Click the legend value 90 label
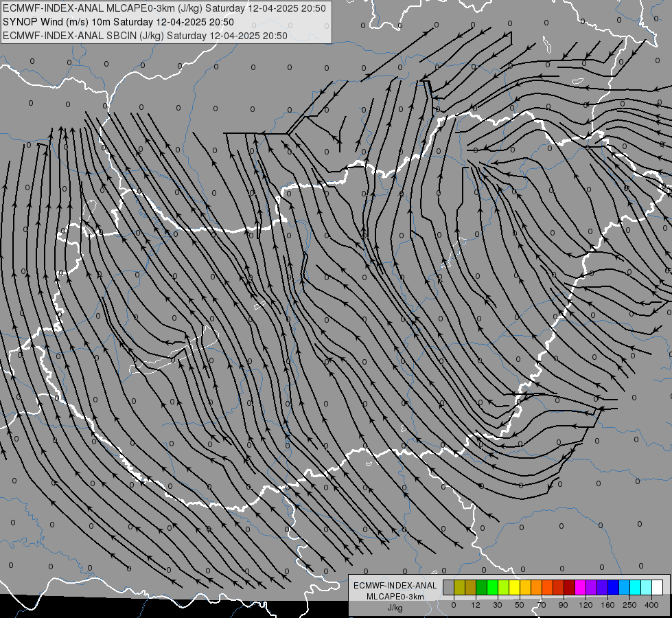 pyautogui.click(x=563, y=605)
